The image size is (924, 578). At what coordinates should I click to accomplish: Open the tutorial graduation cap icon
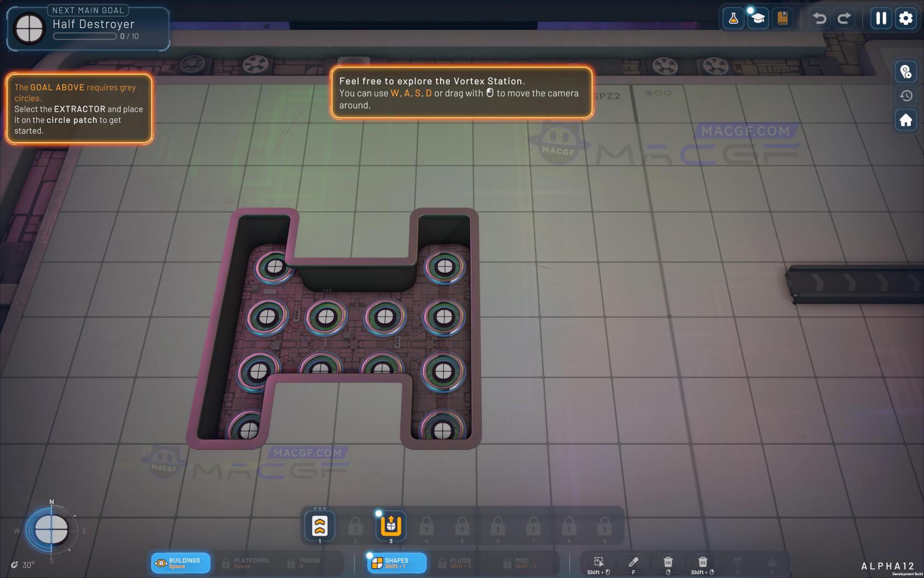pos(758,19)
